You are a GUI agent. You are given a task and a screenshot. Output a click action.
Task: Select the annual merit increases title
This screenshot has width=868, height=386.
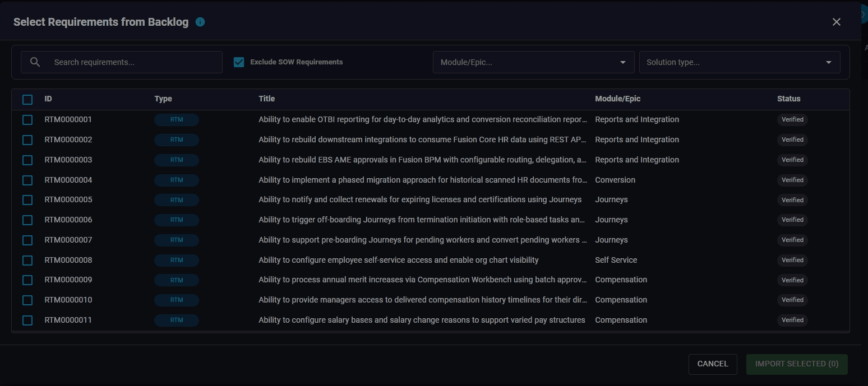[x=423, y=280]
